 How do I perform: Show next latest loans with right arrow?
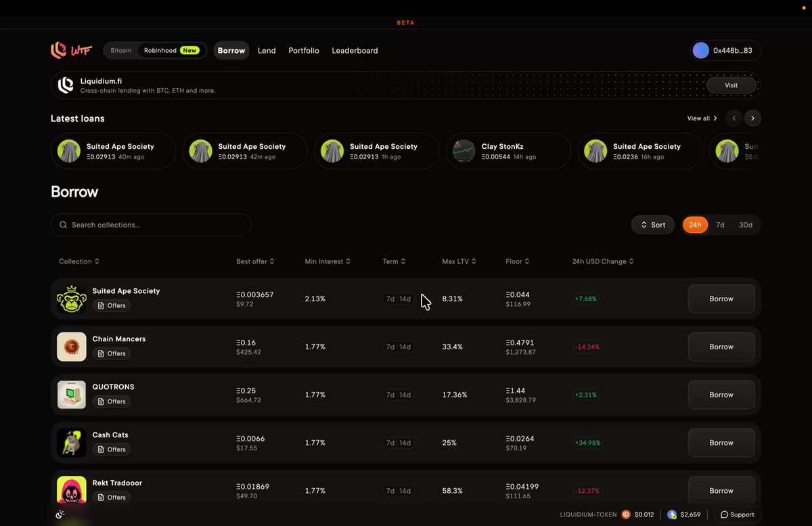[752, 118]
